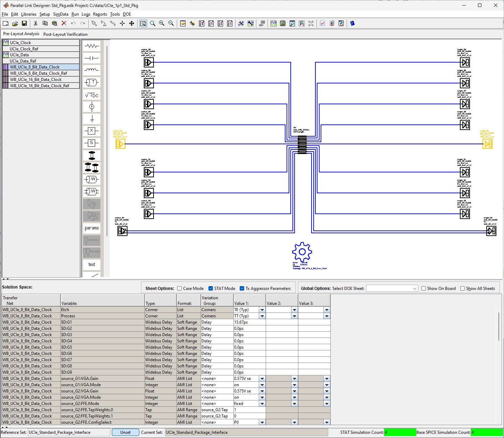Select WB_UCIe_16_Bit_Data_Clock sheet in list
This screenshot has height=438, width=504.
(x=36, y=80)
